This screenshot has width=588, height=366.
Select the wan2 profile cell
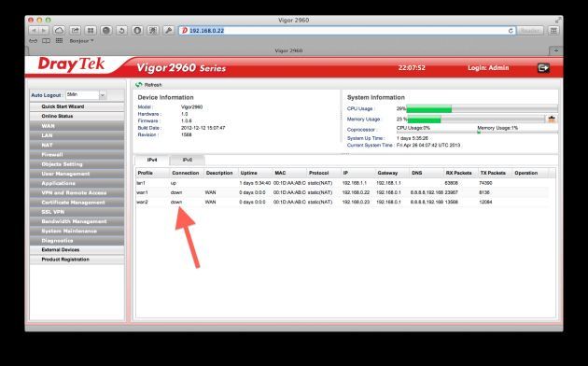pyautogui.click(x=142, y=202)
